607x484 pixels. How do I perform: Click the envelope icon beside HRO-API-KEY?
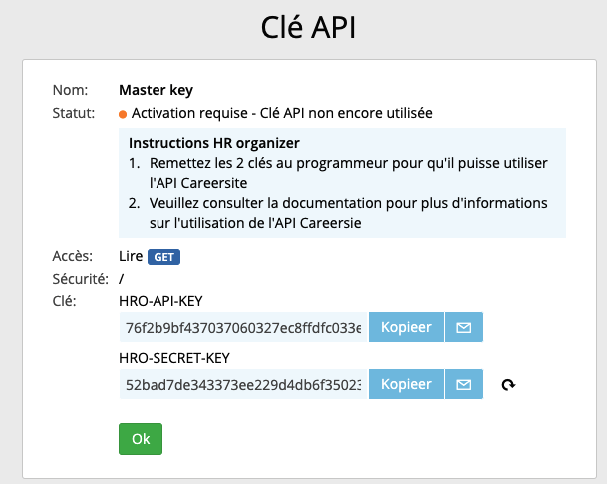pyautogui.click(x=463, y=327)
